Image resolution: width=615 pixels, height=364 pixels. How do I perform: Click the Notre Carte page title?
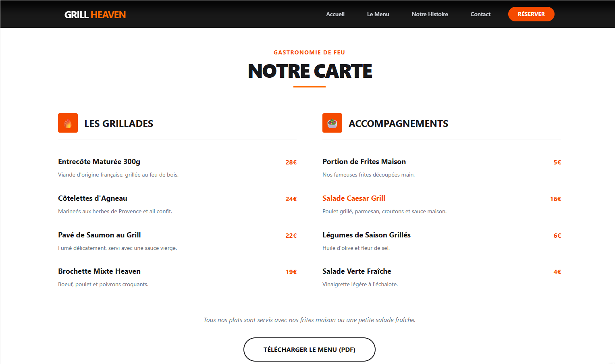pos(310,71)
